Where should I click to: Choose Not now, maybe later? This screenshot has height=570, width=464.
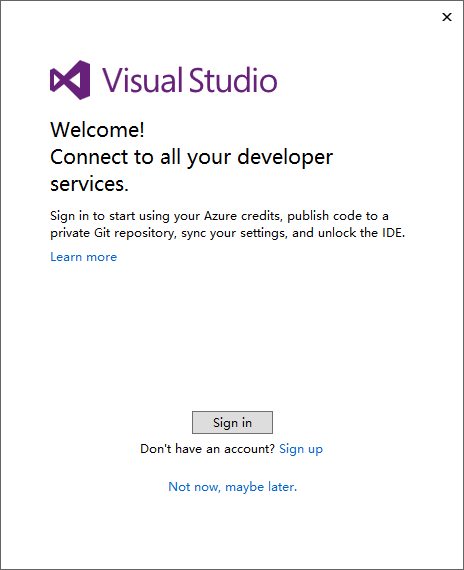[232, 487]
